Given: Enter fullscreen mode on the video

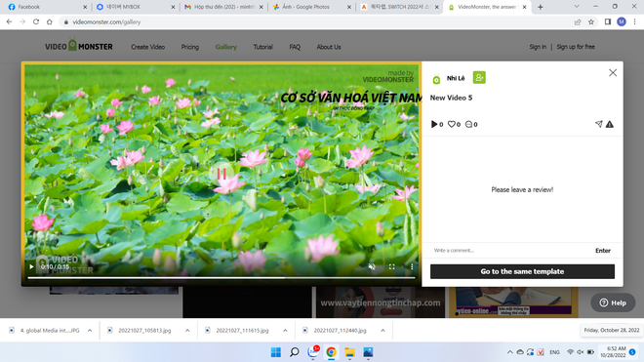Looking at the screenshot, I should [392, 266].
